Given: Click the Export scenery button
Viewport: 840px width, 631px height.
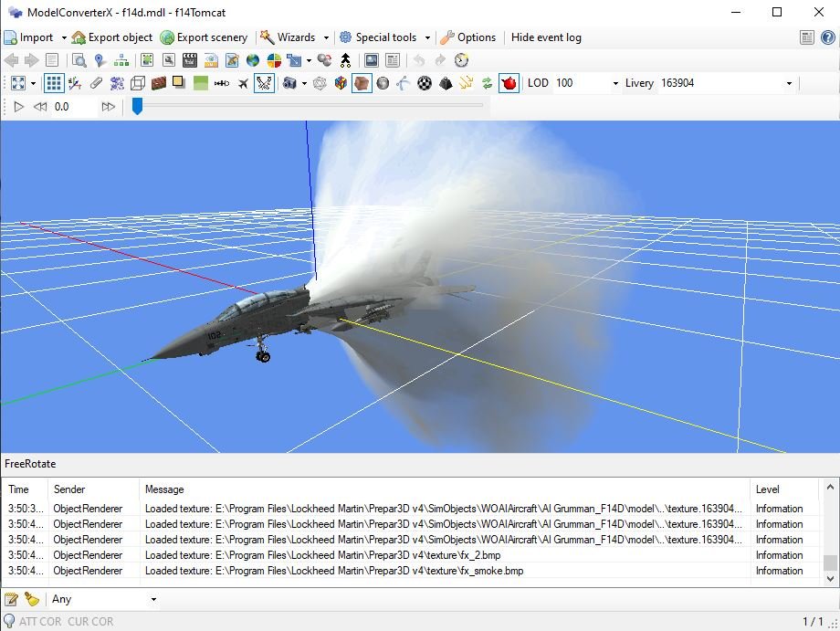Looking at the screenshot, I should click(205, 37).
